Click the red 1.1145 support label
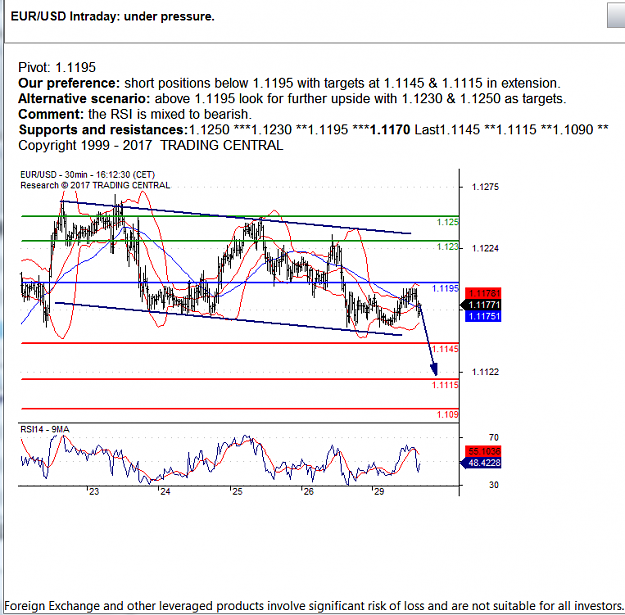Screen dimensions: 625x615 click(446, 349)
